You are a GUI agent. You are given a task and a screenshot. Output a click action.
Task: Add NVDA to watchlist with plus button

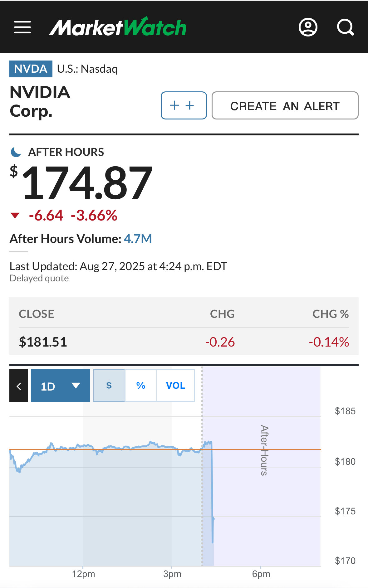[184, 105]
